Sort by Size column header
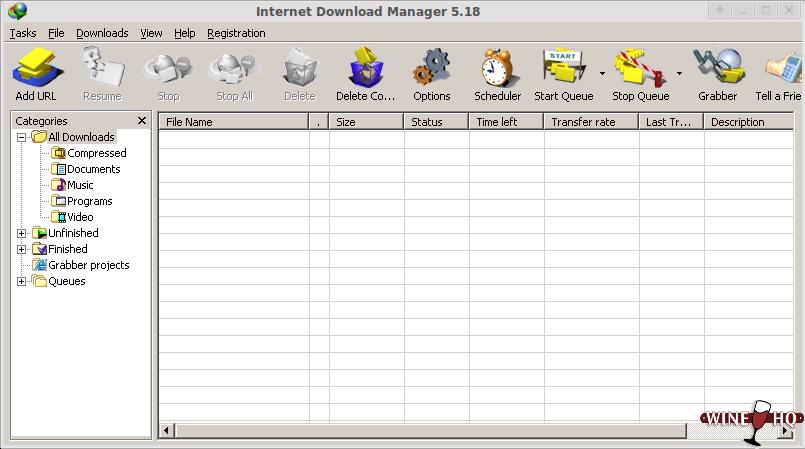The height and width of the screenshot is (449, 805). tap(366, 122)
